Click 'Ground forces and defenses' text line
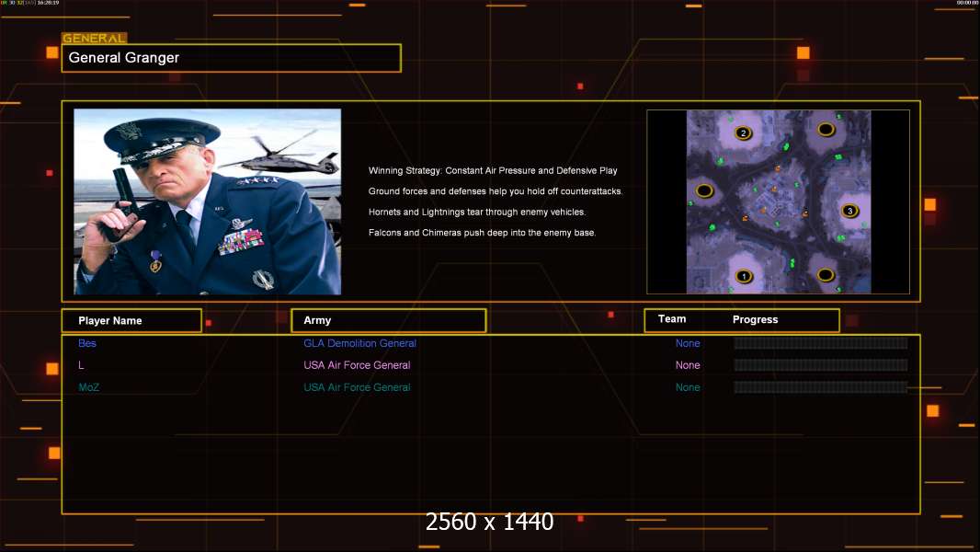980x552 pixels. point(495,191)
